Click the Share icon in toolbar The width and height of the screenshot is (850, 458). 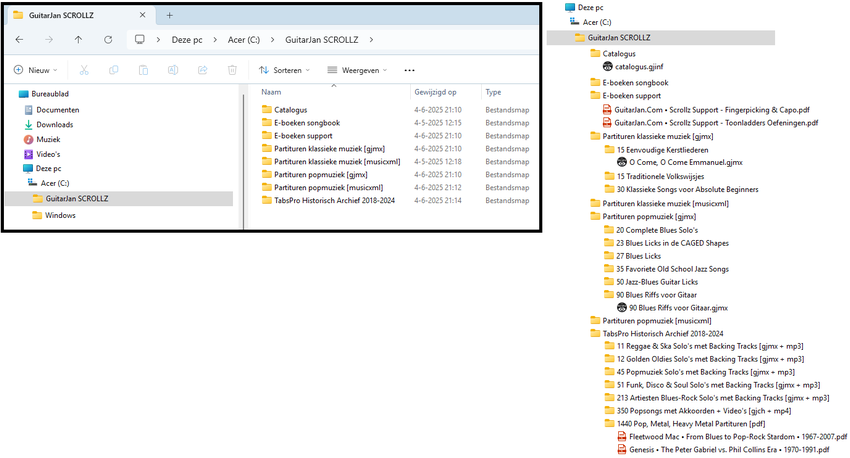coord(203,70)
